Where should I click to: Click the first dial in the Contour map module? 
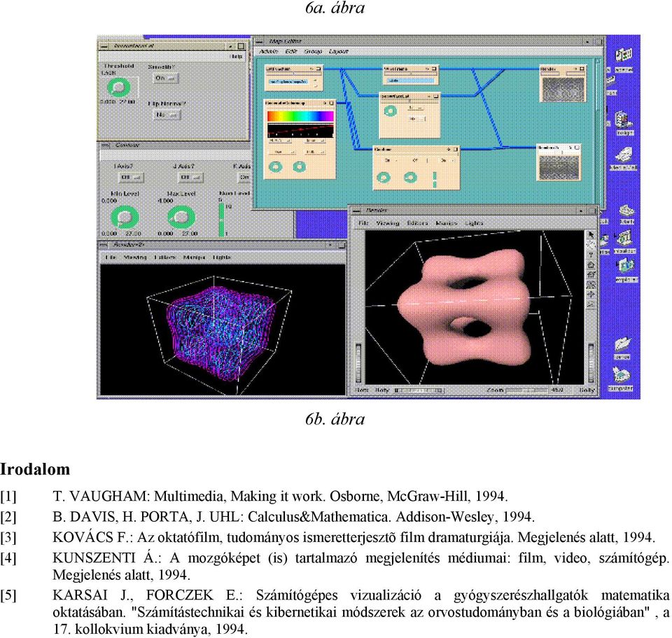click(383, 177)
